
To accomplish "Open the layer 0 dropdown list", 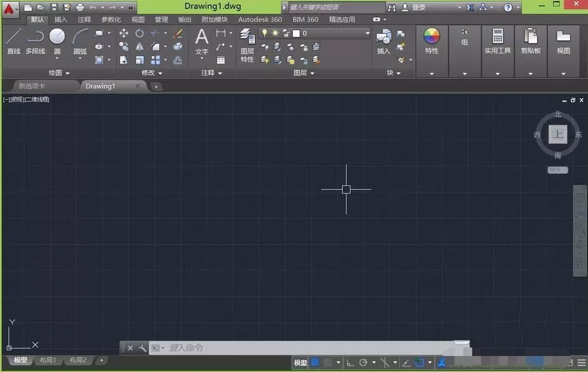I will point(368,33).
